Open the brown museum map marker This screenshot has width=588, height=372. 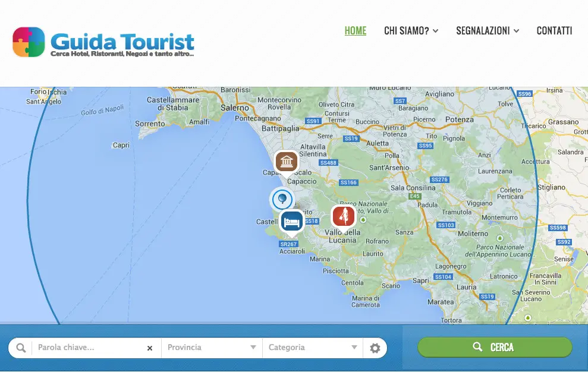point(287,163)
